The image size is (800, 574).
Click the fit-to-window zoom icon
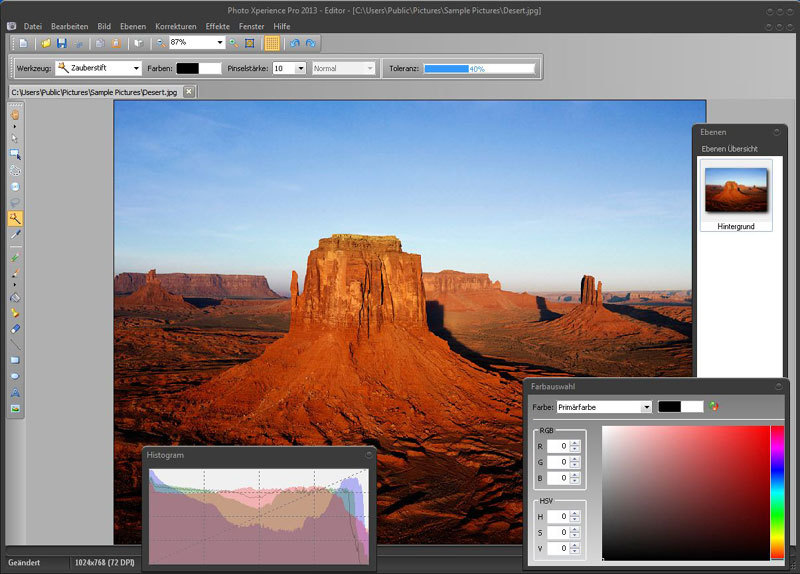pos(249,43)
